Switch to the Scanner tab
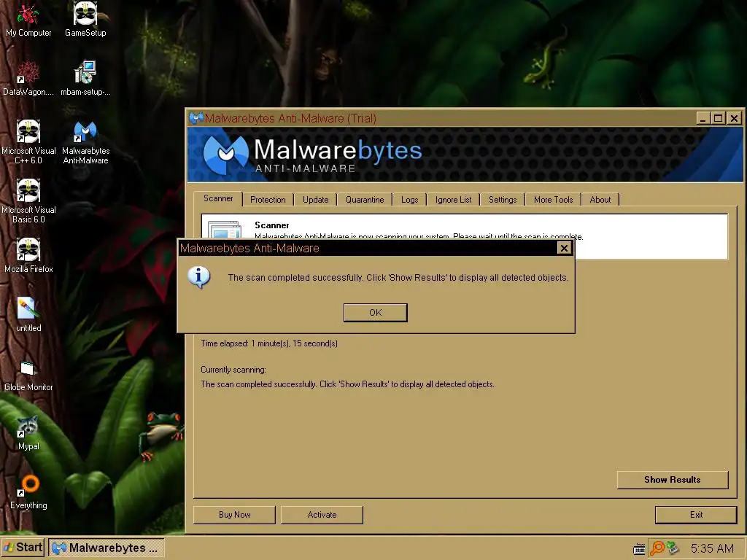The height and width of the screenshot is (560, 747). (218, 198)
